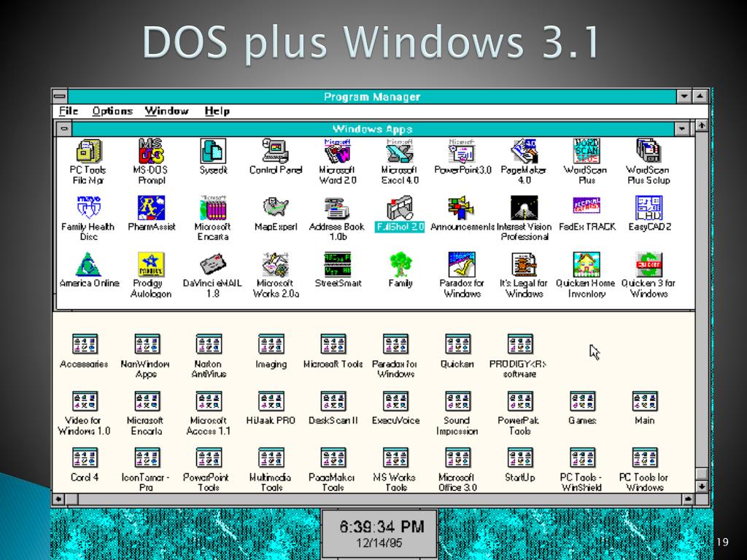The width and height of the screenshot is (747, 560).
Task: Open the Accessories program group
Action: coord(85,344)
